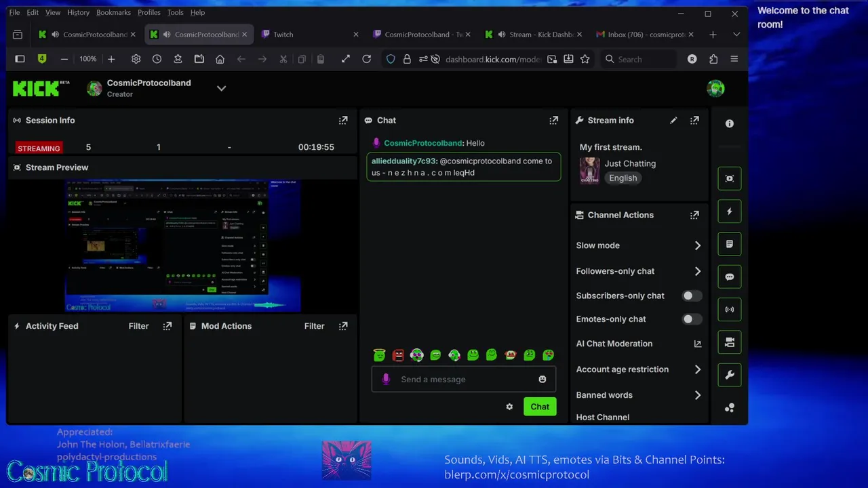This screenshot has width=868, height=488.
Task: Click the allieddduality7c93 username in chat
Action: tap(403, 161)
